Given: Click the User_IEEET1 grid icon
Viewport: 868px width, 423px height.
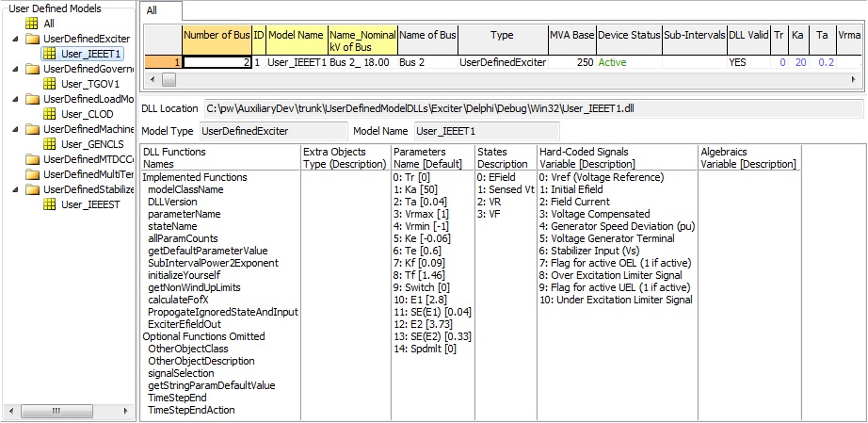Looking at the screenshot, I should coord(50,54).
